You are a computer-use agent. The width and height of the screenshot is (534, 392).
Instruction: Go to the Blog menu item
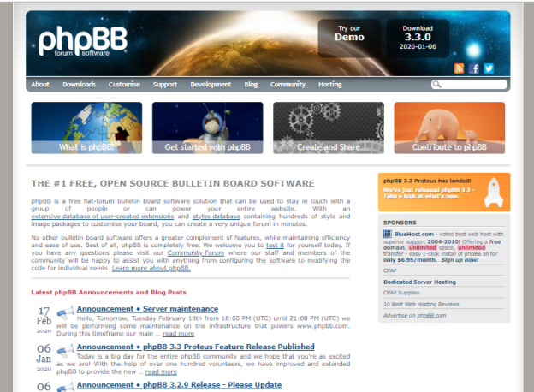pyautogui.click(x=251, y=84)
